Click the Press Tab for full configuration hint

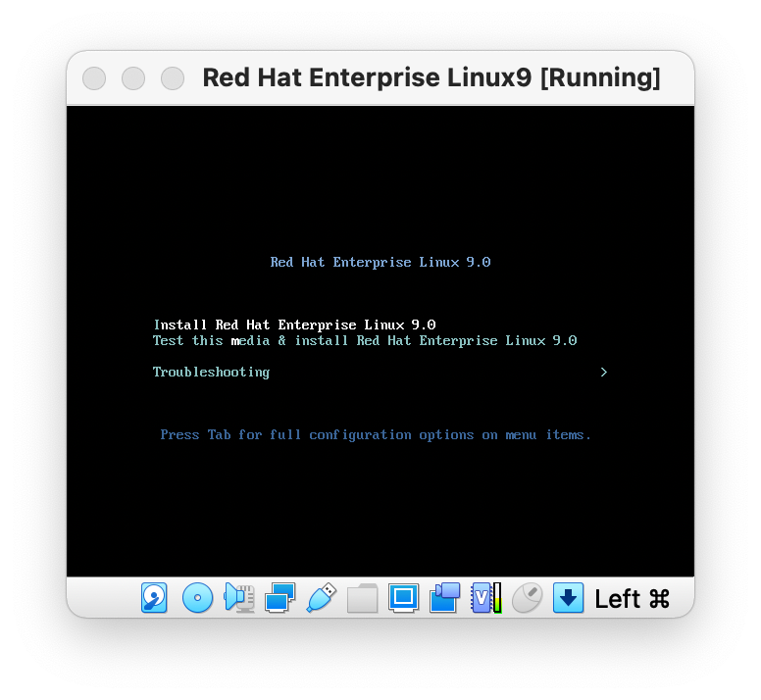376,434
